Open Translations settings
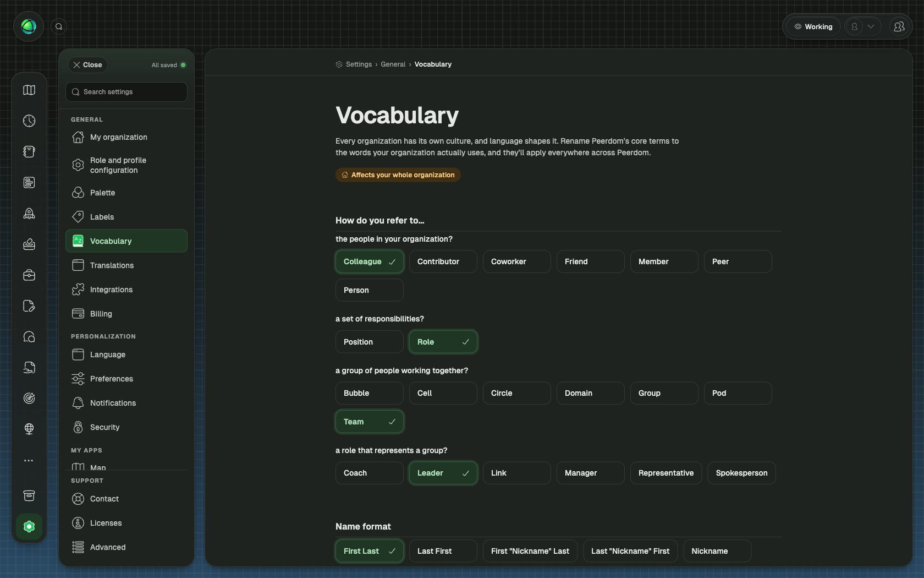This screenshot has width=924, height=578. 127,265
